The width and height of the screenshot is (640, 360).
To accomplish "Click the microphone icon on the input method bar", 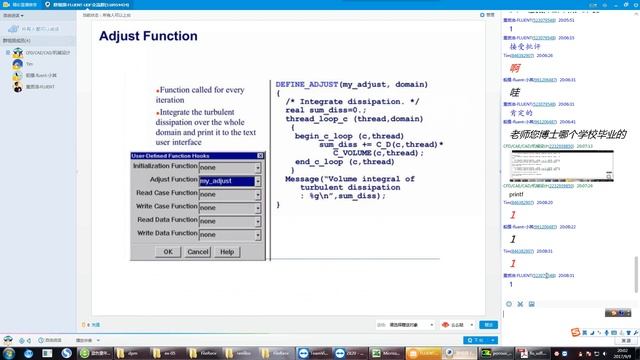I will pos(607,333).
